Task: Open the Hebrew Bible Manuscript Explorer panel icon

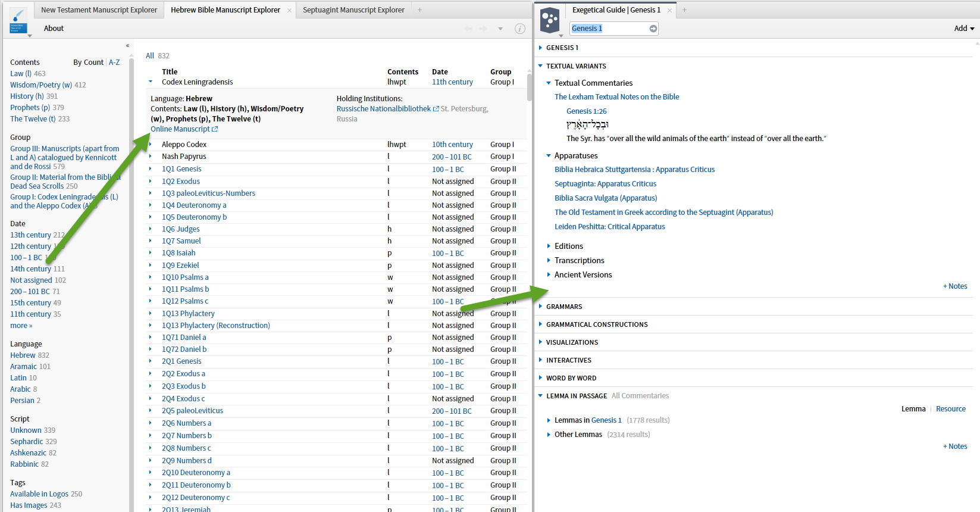Action: tap(19, 21)
